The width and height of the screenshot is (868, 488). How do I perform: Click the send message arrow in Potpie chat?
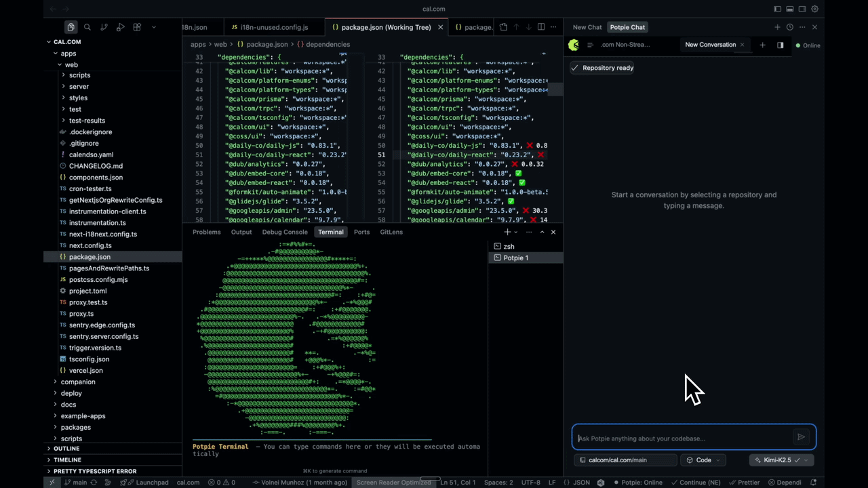[x=801, y=438]
